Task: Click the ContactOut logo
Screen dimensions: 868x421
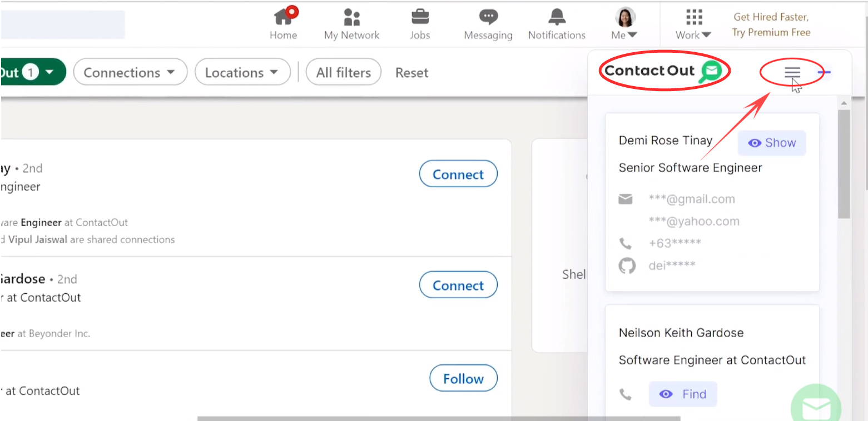Action: [x=663, y=71]
